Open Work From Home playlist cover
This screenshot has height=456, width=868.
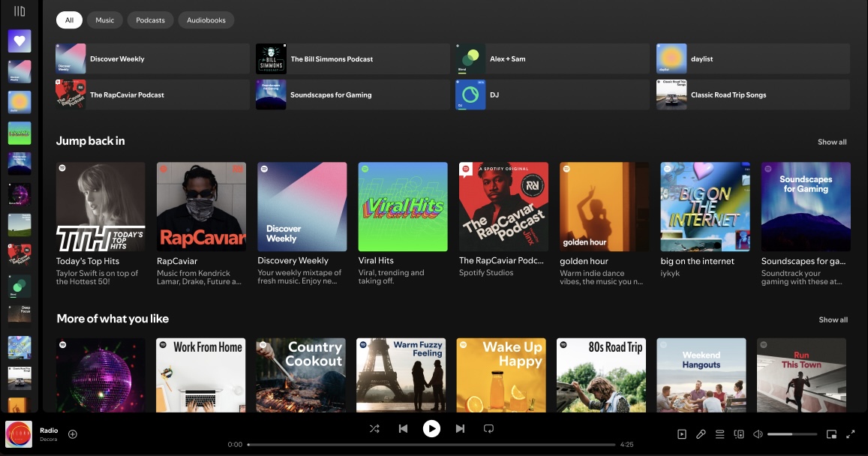201,375
